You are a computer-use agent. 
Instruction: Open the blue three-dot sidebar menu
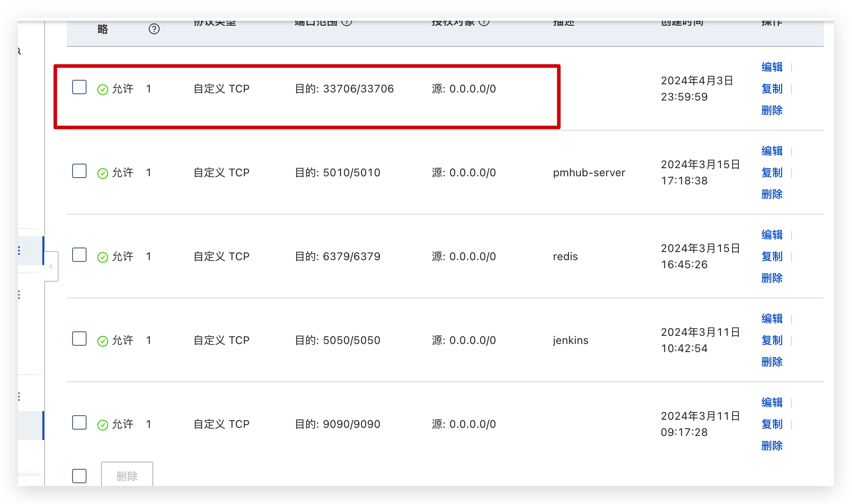[19, 251]
